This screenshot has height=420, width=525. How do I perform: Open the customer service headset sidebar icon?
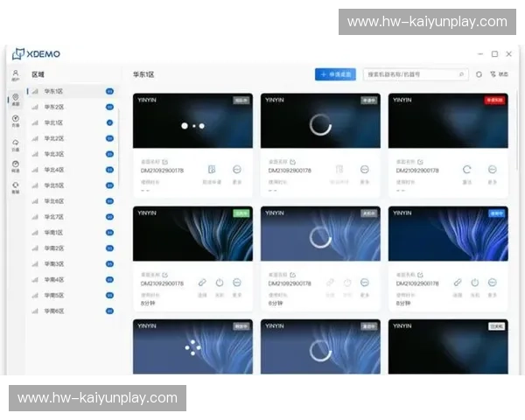point(16,187)
